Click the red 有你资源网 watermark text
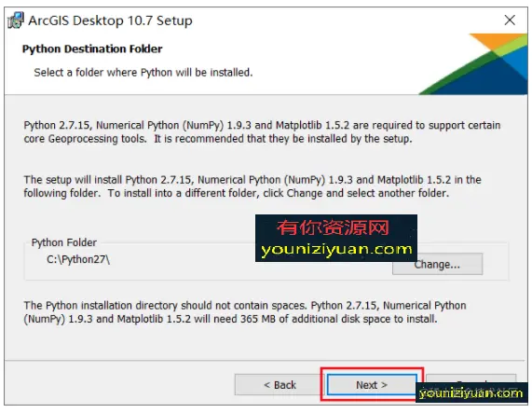532x413 pixels. click(334, 227)
